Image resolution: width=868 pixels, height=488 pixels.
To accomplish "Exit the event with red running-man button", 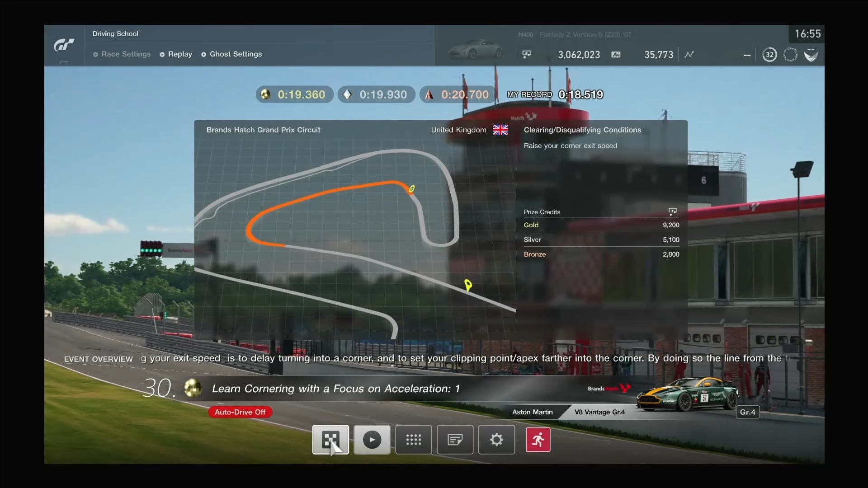I will coord(538,440).
